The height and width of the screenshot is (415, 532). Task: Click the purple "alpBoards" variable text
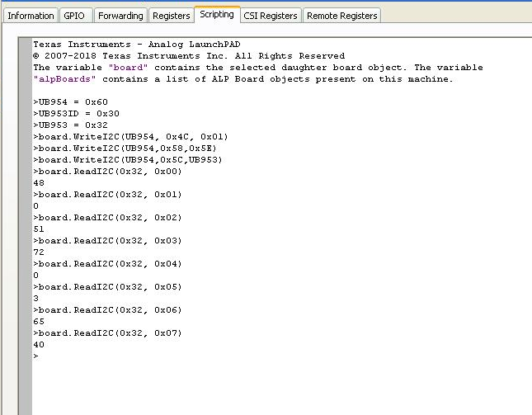coord(64,78)
